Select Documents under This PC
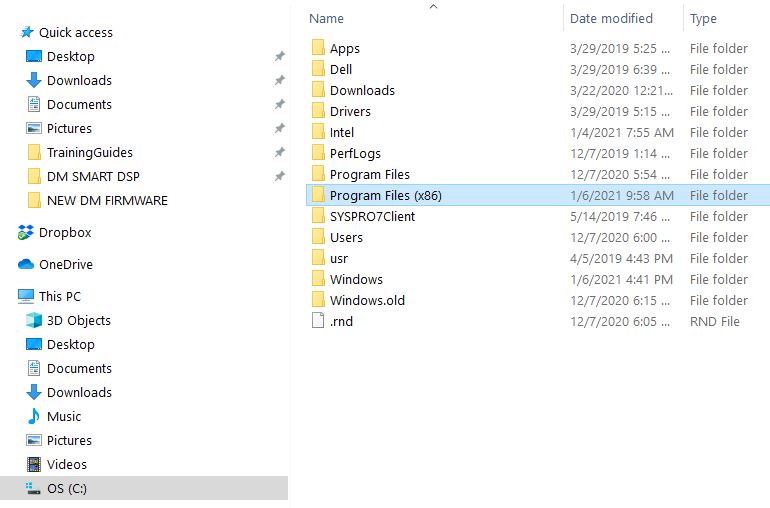Image resolution: width=770 pixels, height=508 pixels. click(x=80, y=368)
